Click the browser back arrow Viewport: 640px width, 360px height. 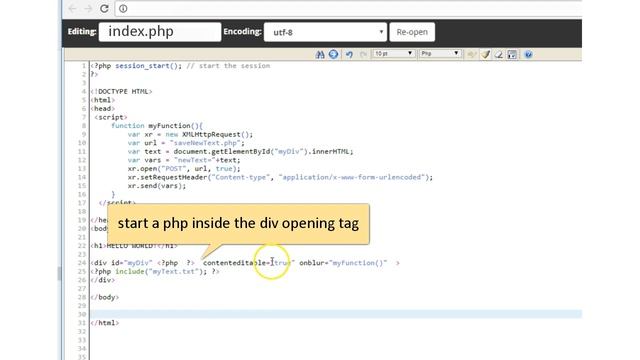point(72,8)
